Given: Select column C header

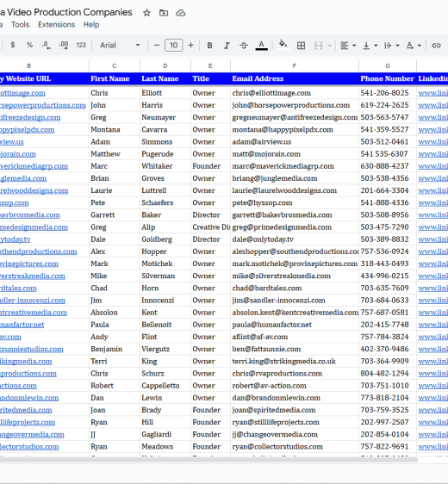Looking at the screenshot, I should (115, 65).
